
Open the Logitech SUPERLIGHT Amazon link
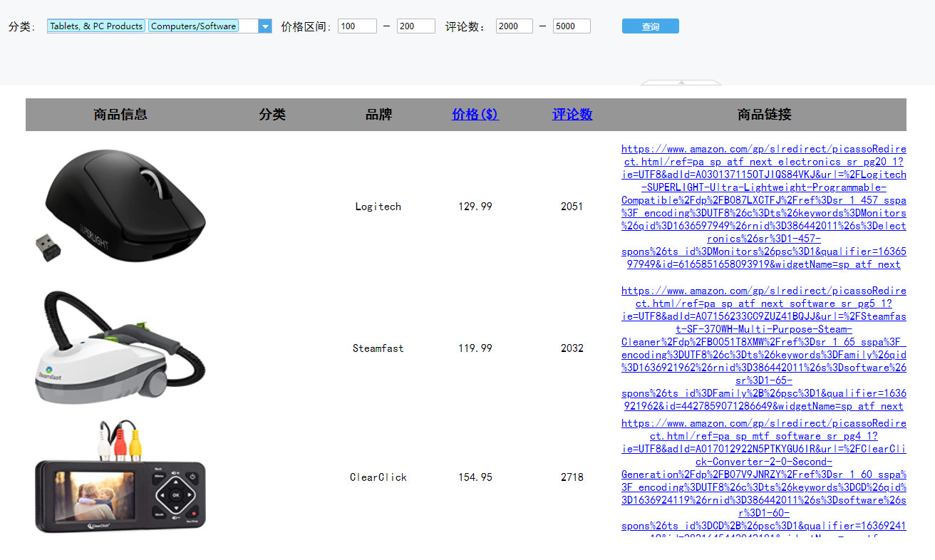pos(764,207)
